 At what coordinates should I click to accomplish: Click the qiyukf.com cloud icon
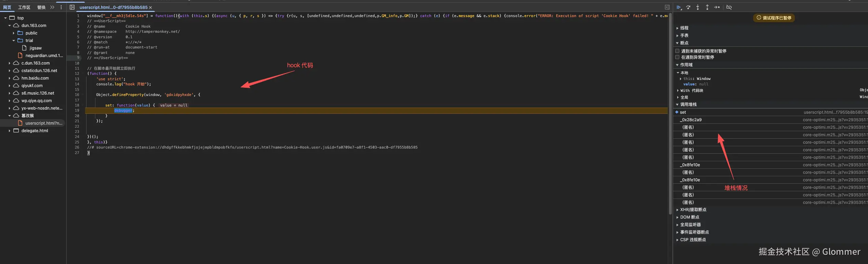[x=16, y=85]
